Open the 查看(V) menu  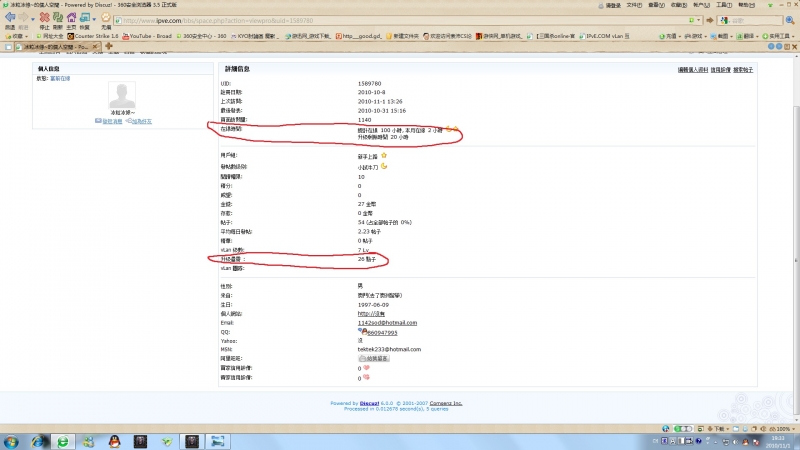pyautogui.click(x=656, y=5)
